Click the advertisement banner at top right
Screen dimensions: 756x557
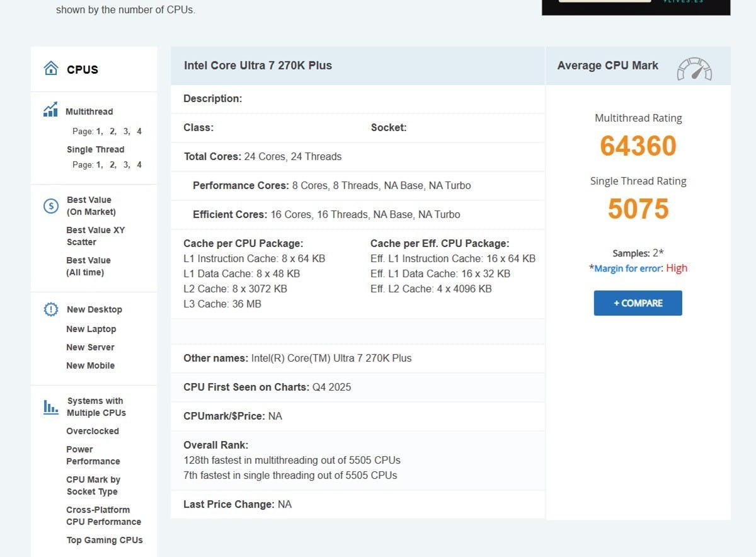pyautogui.click(x=636, y=7)
